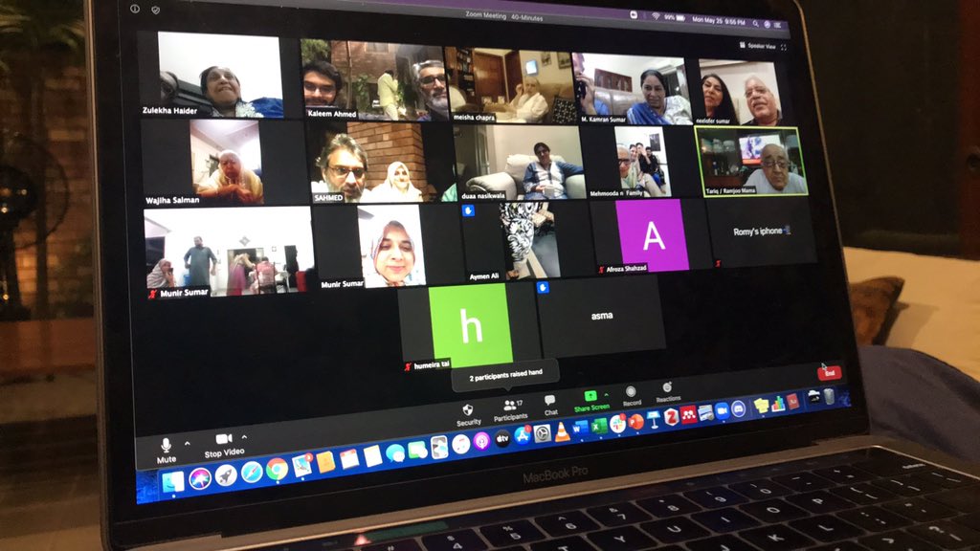Switch layout using Speaker View
This screenshot has width=980, height=551.
coord(758,46)
